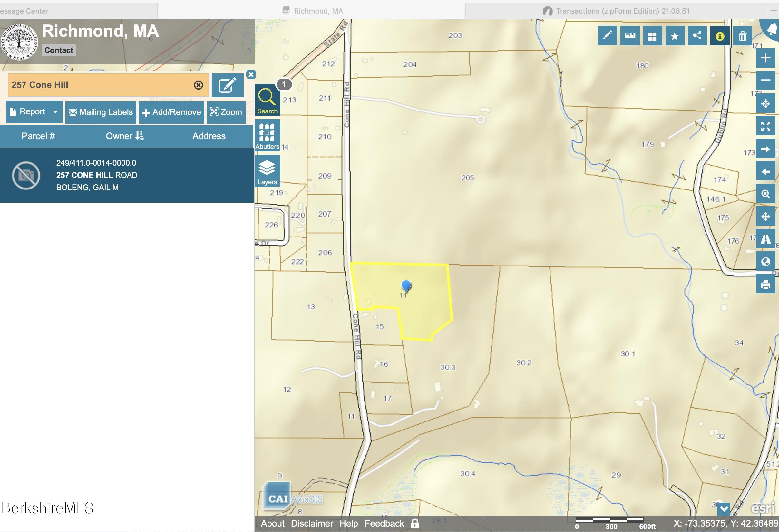Click the globe map icon

(x=765, y=261)
